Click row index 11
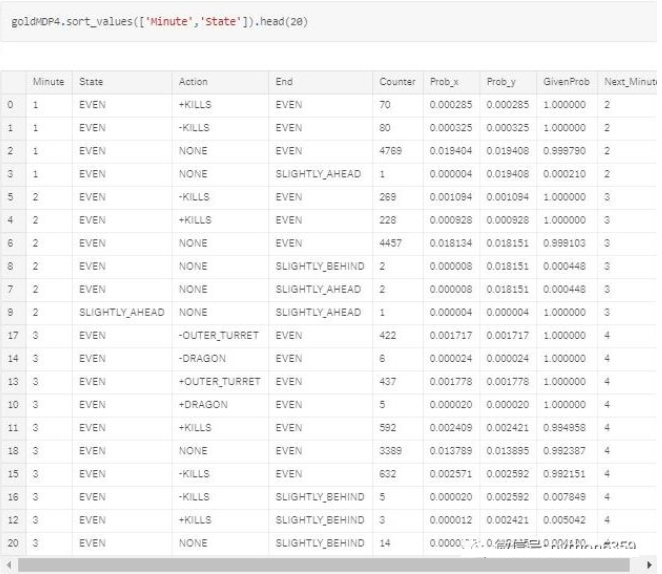 pos(13,428)
